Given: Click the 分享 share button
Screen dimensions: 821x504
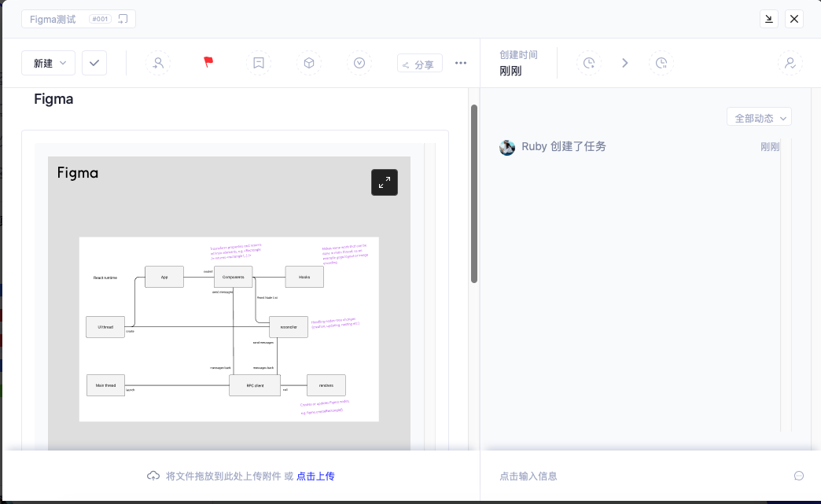Looking at the screenshot, I should (420, 64).
